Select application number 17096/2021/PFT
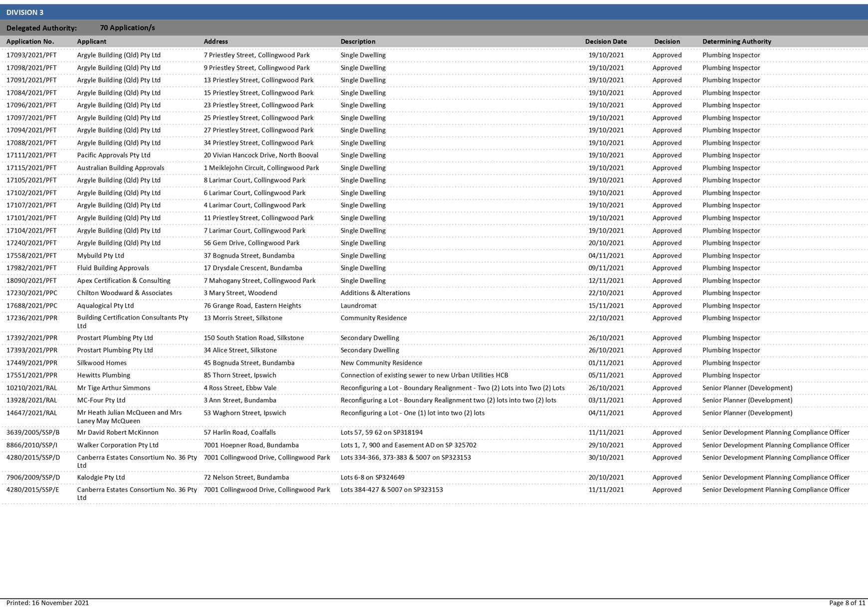The width and height of the screenshot is (868, 612). pyautogui.click(x=31, y=105)
